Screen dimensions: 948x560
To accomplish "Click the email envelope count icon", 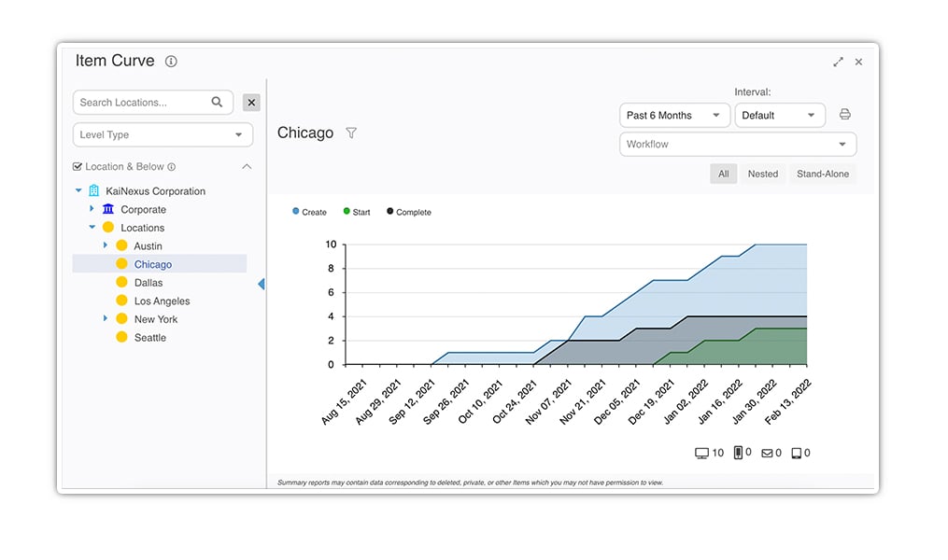I will click(767, 453).
